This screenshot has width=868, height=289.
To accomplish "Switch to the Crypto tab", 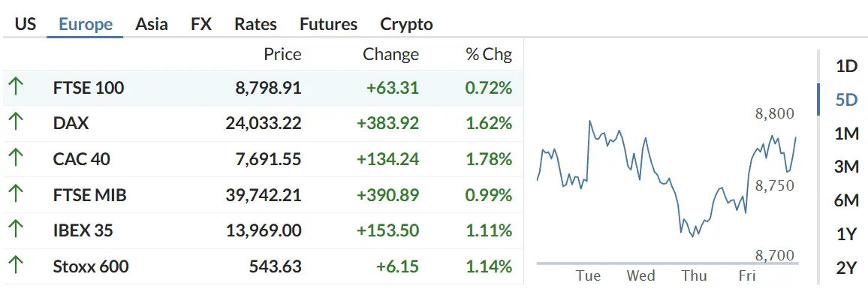I will 407,24.
